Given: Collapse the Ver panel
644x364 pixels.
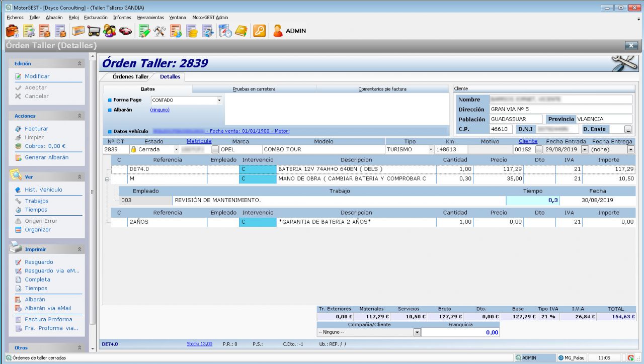Looking at the screenshot, I should click(79, 177).
